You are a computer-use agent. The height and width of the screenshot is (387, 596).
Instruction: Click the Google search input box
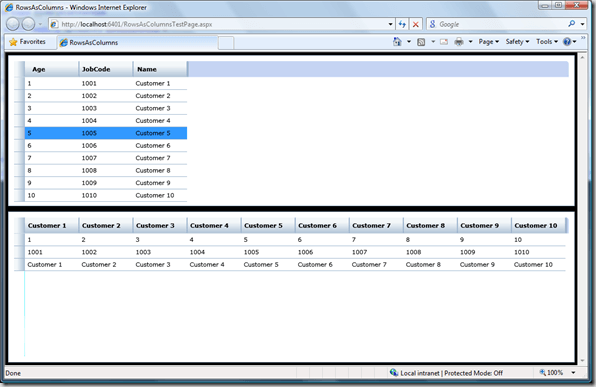pos(501,24)
